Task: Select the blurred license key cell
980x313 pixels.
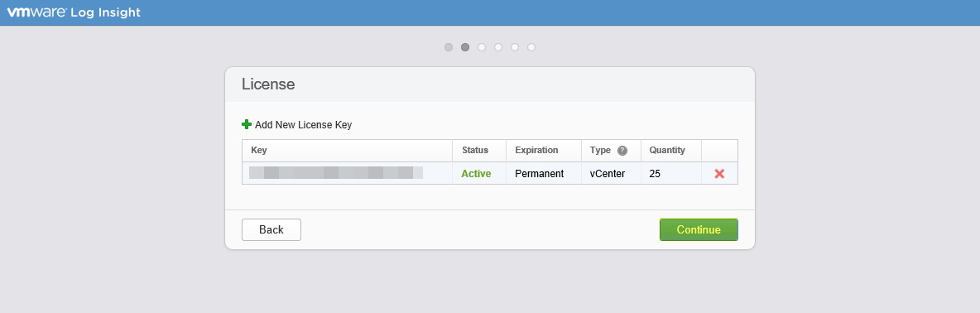Action: (x=347, y=173)
